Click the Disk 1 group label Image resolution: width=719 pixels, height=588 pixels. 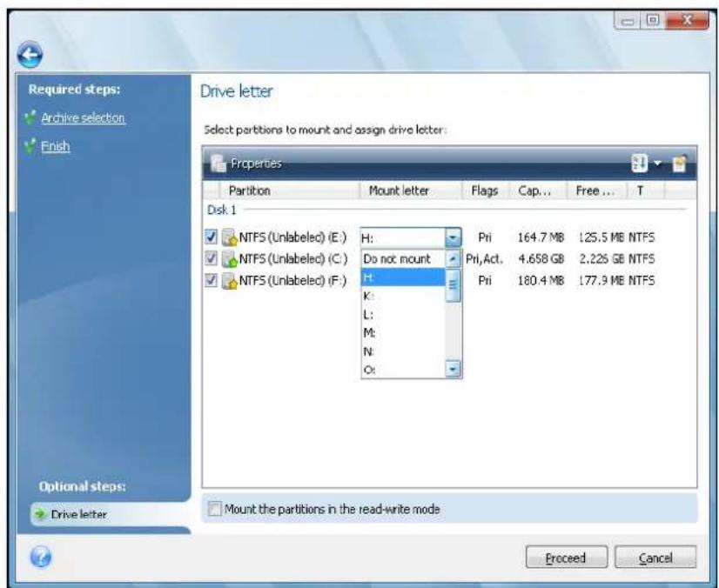[x=221, y=210]
